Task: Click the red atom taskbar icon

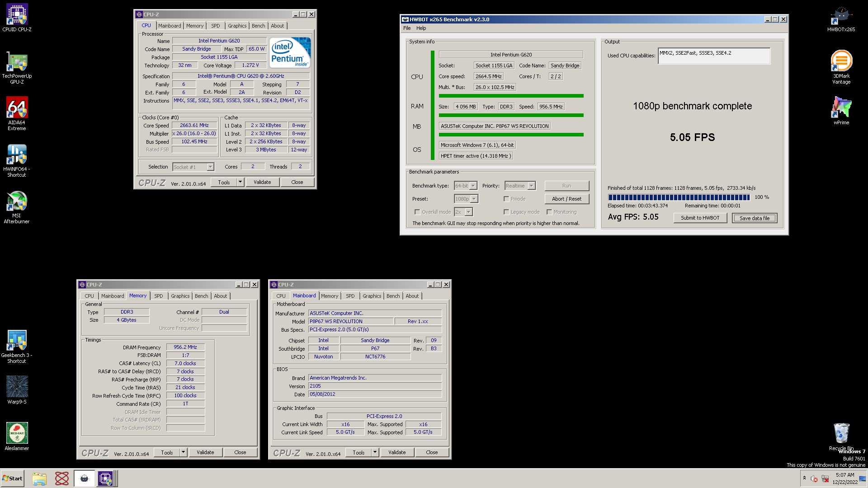Action: pyautogui.click(x=61, y=479)
